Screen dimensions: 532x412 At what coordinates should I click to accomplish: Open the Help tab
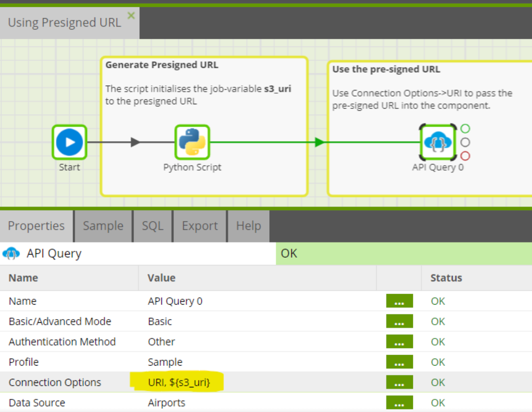pyautogui.click(x=249, y=226)
